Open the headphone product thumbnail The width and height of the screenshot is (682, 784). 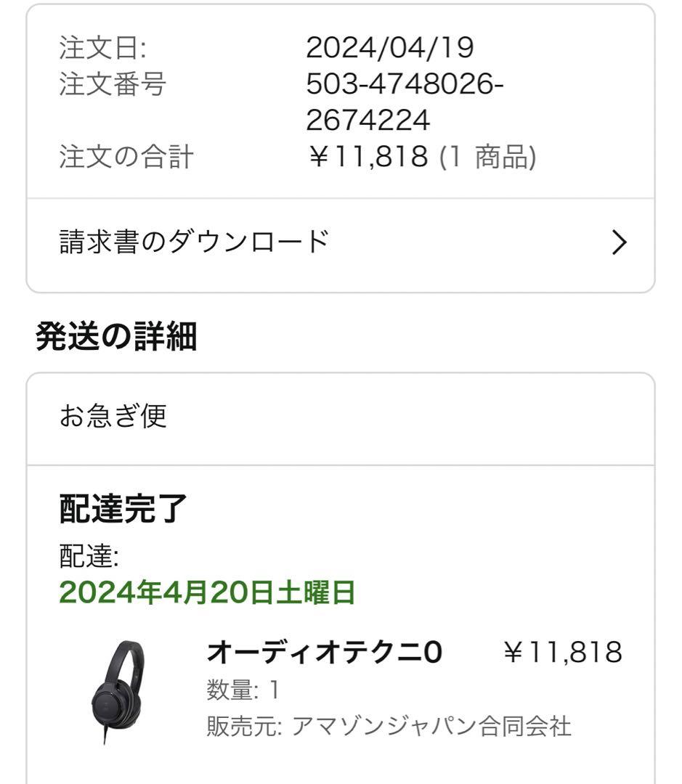click(x=118, y=693)
